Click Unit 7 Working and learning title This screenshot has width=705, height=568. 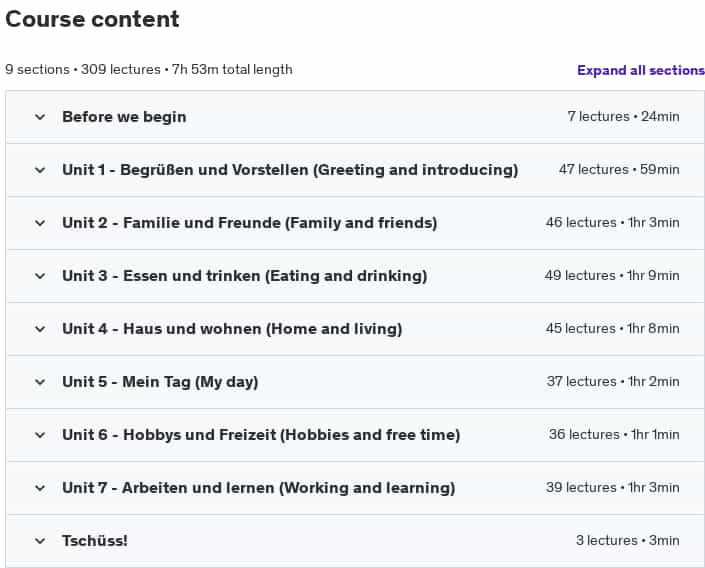(259, 488)
